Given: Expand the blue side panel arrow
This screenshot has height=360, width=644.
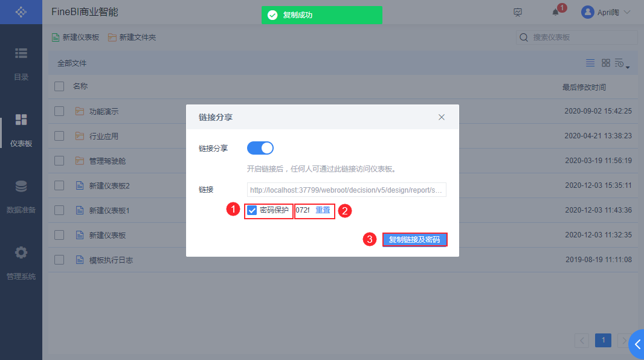Looking at the screenshot, I should click(x=637, y=344).
